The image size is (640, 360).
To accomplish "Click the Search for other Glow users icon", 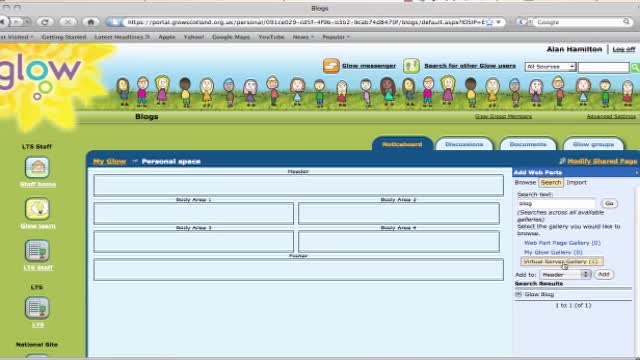I will click(411, 66).
